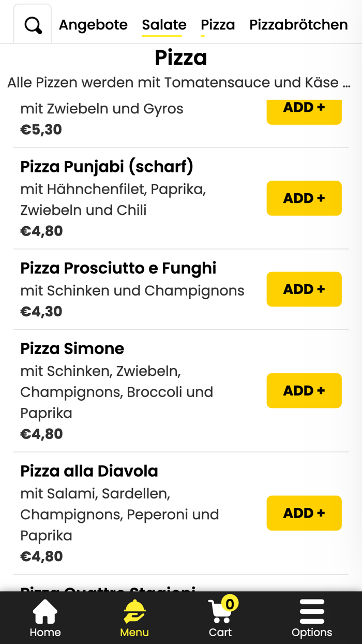Tap the Home icon in bottom bar
The image size is (362, 644).
45,618
